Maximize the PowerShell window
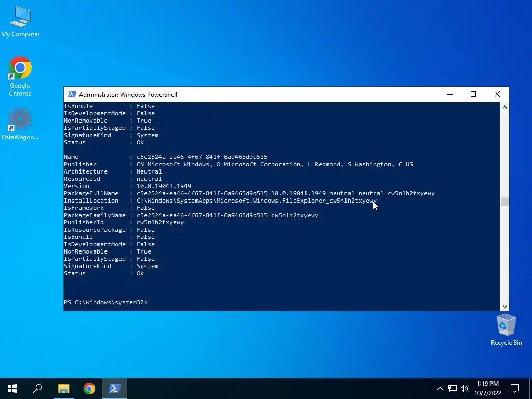Image resolution: width=532 pixels, height=399 pixels. (x=473, y=95)
